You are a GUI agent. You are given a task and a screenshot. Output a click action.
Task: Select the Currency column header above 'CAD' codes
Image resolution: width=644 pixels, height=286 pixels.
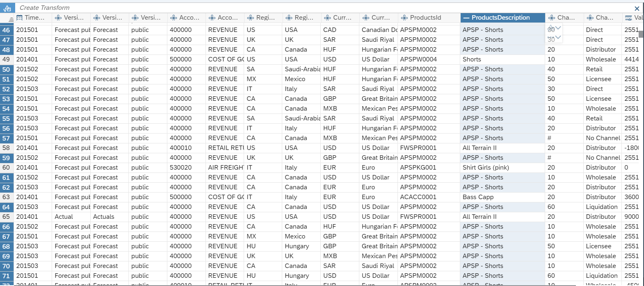tap(340, 18)
